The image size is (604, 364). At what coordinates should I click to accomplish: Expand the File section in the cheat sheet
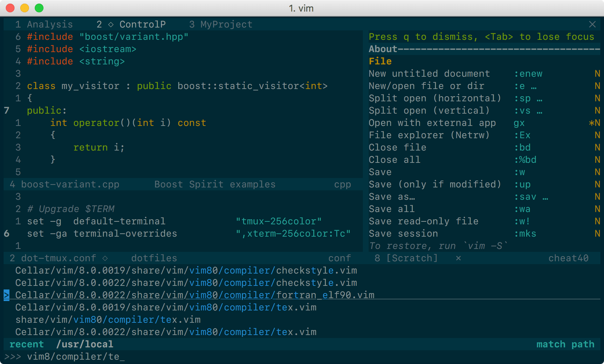pos(380,61)
